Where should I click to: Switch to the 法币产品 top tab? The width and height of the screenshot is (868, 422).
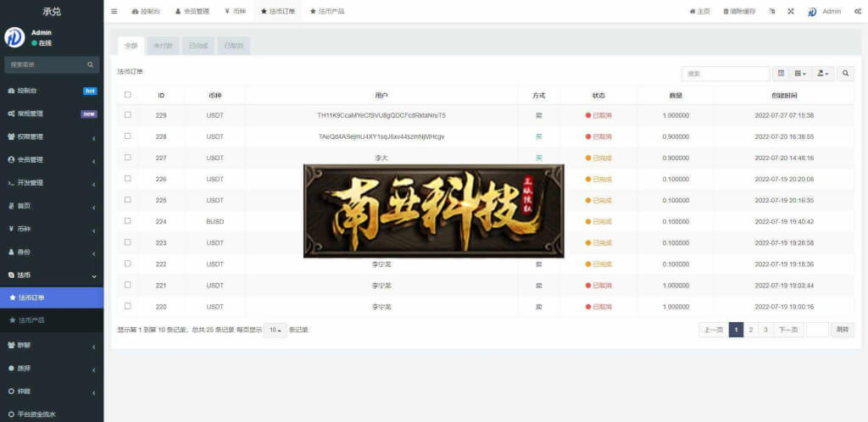tap(327, 11)
